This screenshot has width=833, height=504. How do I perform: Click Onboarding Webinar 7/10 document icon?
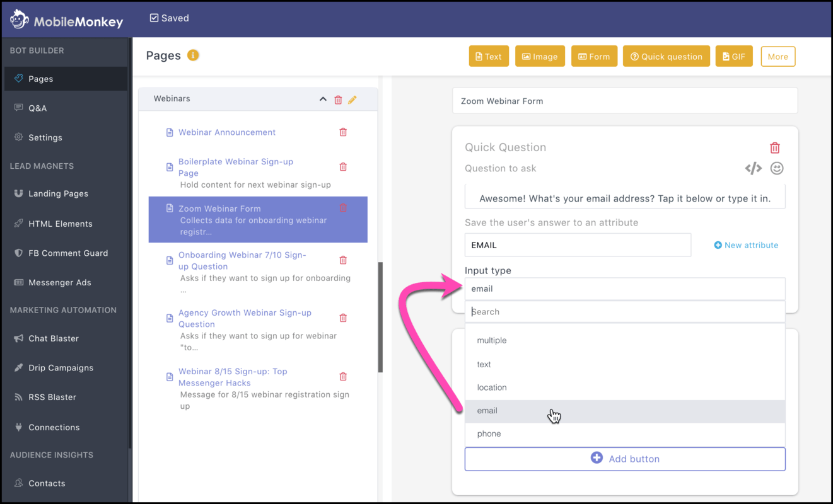tap(170, 260)
